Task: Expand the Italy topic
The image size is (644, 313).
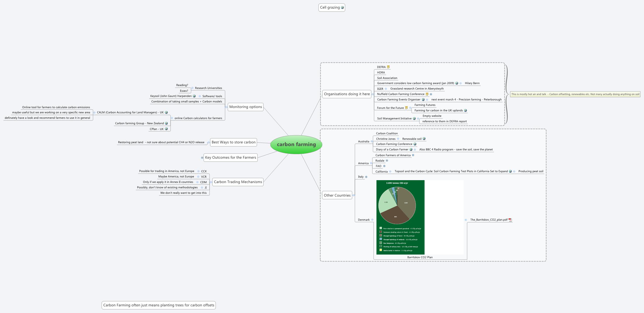Action: [366, 177]
